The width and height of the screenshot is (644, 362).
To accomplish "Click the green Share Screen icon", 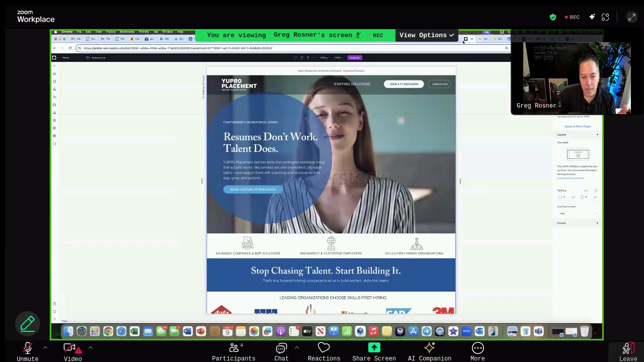I will 374,348.
